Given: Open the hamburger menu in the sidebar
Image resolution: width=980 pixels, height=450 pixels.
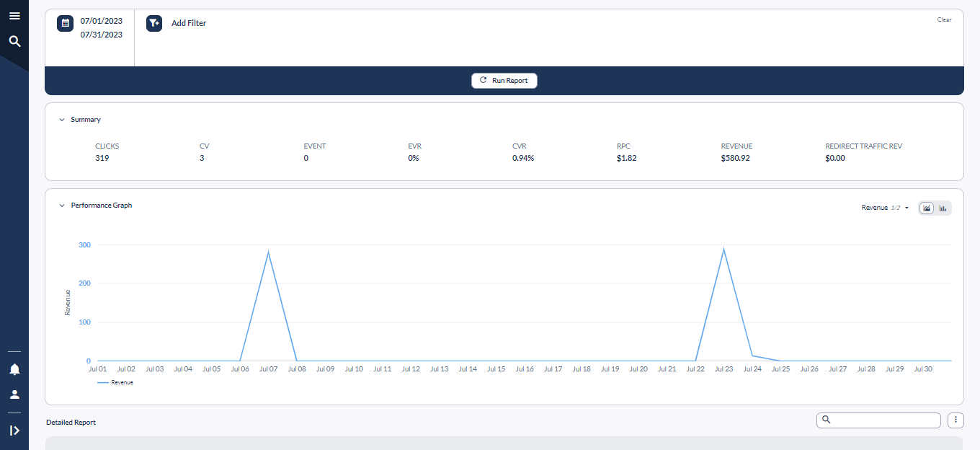Looking at the screenshot, I should [x=14, y=16].
